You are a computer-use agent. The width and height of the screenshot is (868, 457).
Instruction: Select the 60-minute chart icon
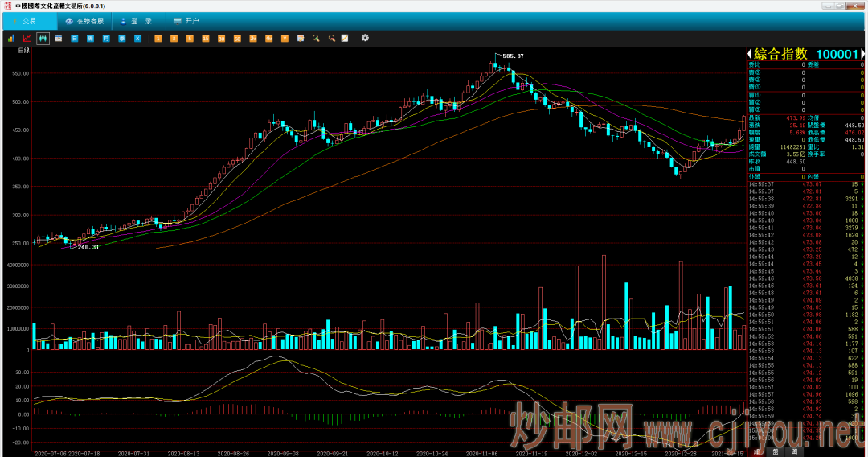point(237,39)
